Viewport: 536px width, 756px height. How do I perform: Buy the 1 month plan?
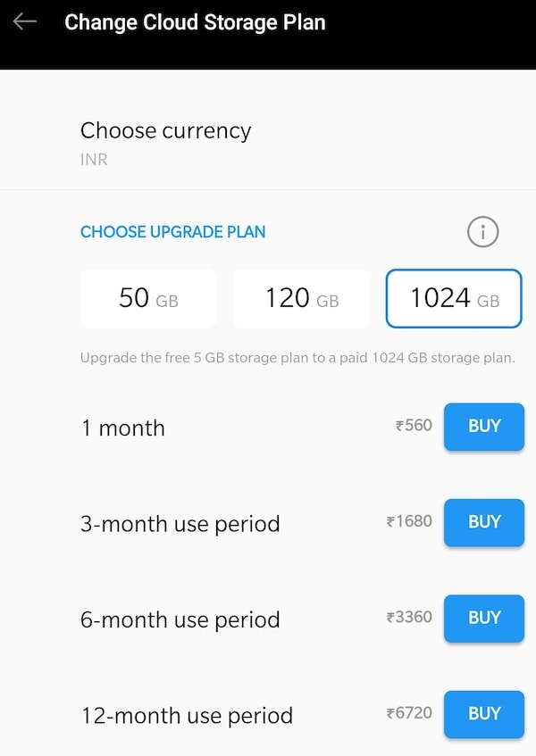pos(484,426)
